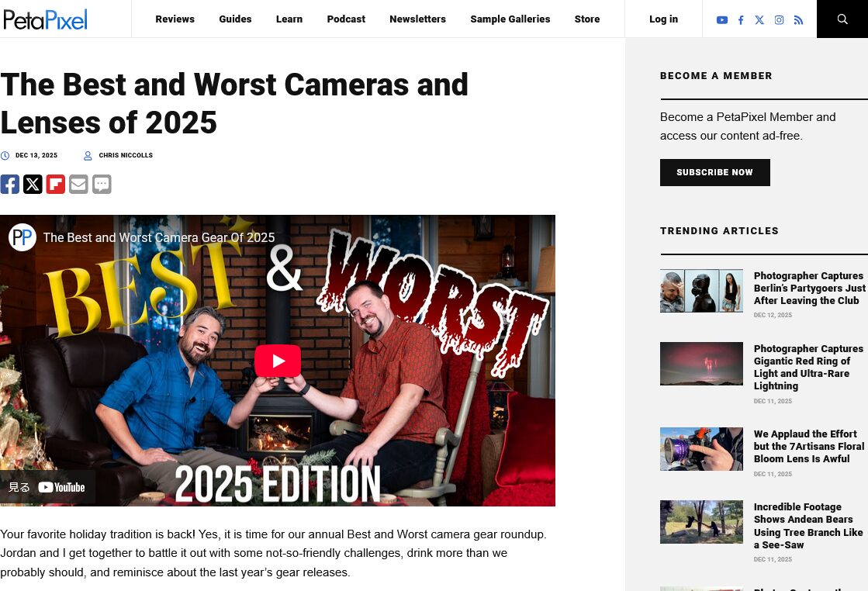Share article on Facebook
868x591 pixels.
pos(10,184)
